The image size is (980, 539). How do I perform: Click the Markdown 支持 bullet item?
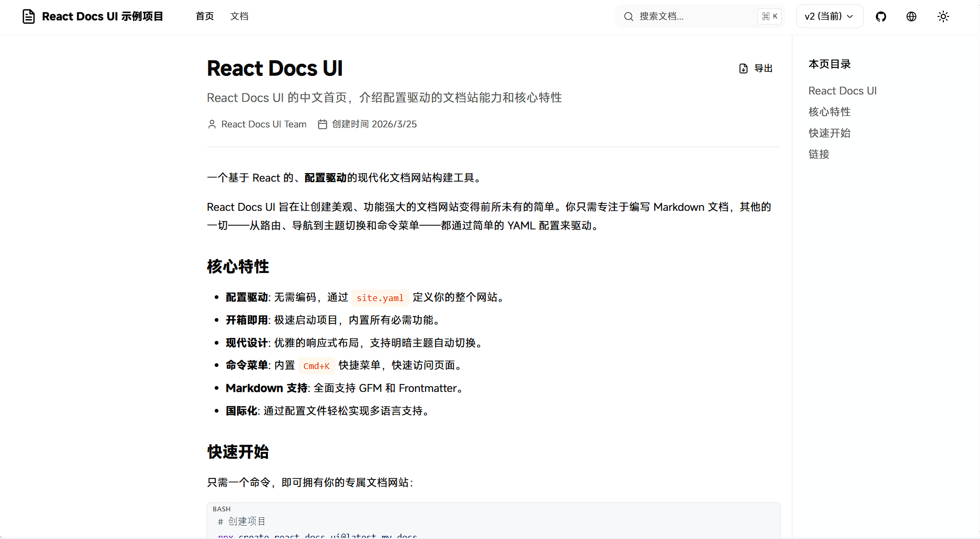coord(344,388)
